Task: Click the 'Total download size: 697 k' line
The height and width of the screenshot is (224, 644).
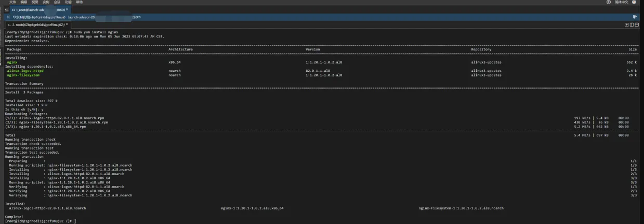Action: [x=31, y=101]
